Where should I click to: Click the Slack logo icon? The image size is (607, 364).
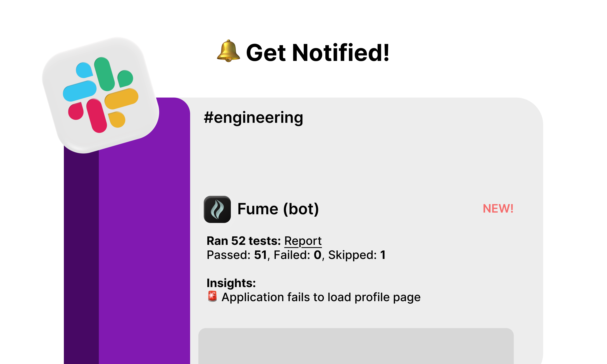[x=101, y=95]
